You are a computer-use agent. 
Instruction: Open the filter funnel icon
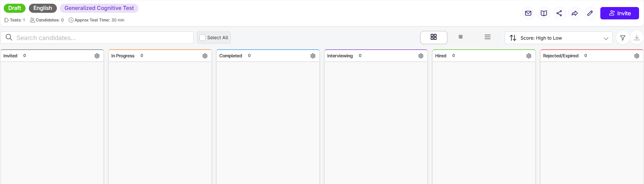pyautogui.click(x=623, y=38)
